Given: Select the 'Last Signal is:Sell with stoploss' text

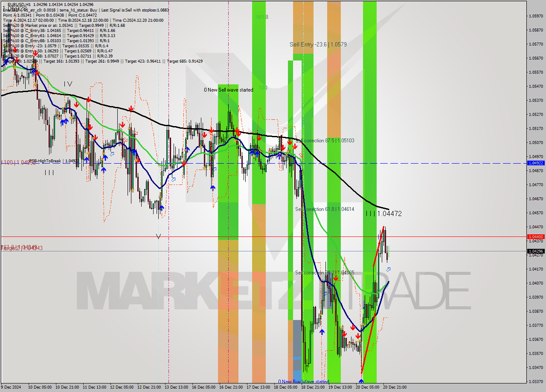Looking at the screenshot, I should tap(136, 9).
